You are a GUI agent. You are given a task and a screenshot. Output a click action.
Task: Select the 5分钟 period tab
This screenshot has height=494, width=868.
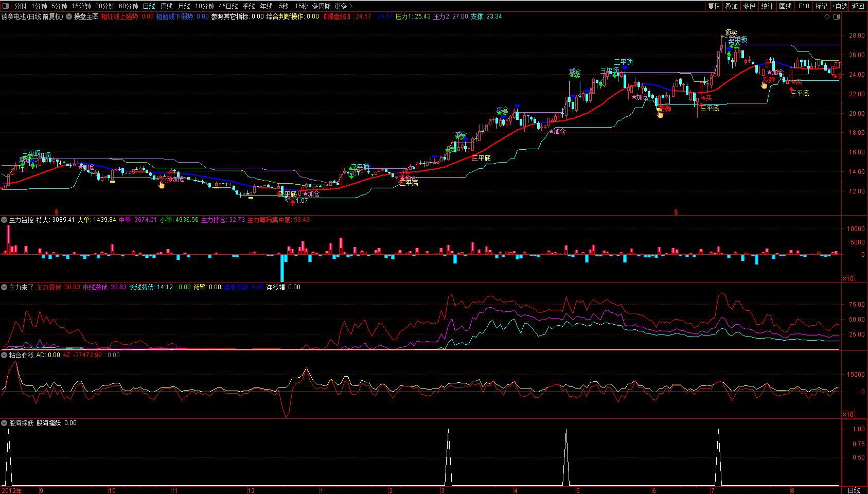coord(59,6)
